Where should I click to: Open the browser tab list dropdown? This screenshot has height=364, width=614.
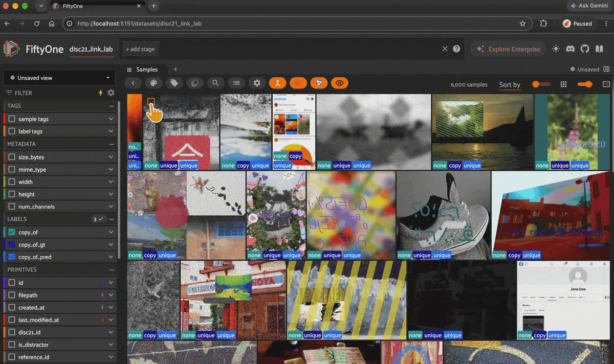41,6
